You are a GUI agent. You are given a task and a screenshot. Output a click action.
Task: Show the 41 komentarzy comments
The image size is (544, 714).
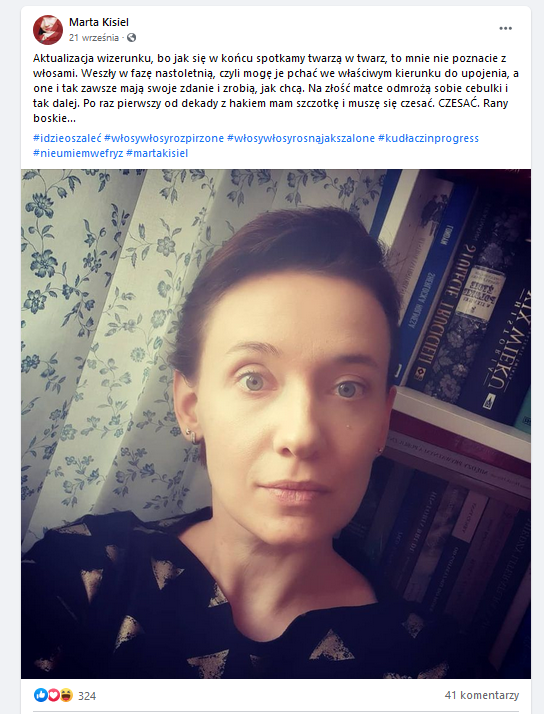[482, 695]
